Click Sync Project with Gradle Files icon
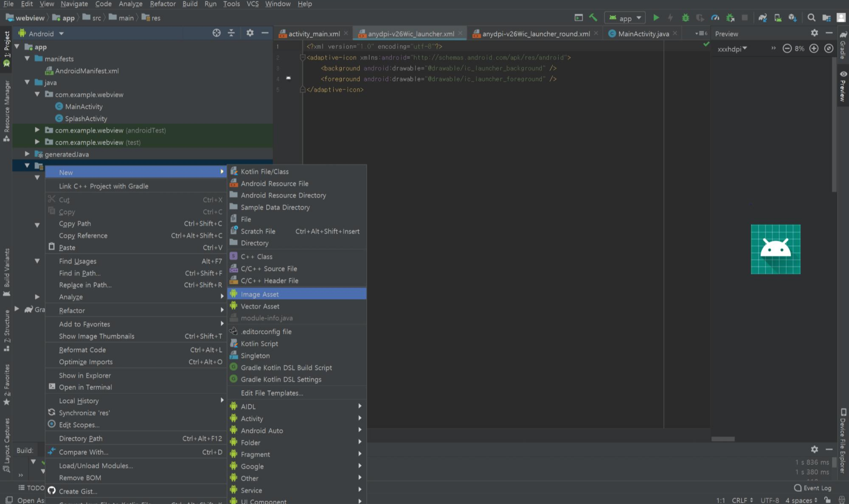 coord(762,18)
